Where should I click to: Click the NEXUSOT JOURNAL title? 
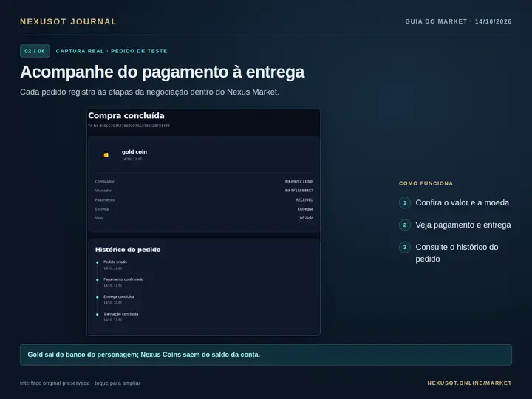pos(68,21)
